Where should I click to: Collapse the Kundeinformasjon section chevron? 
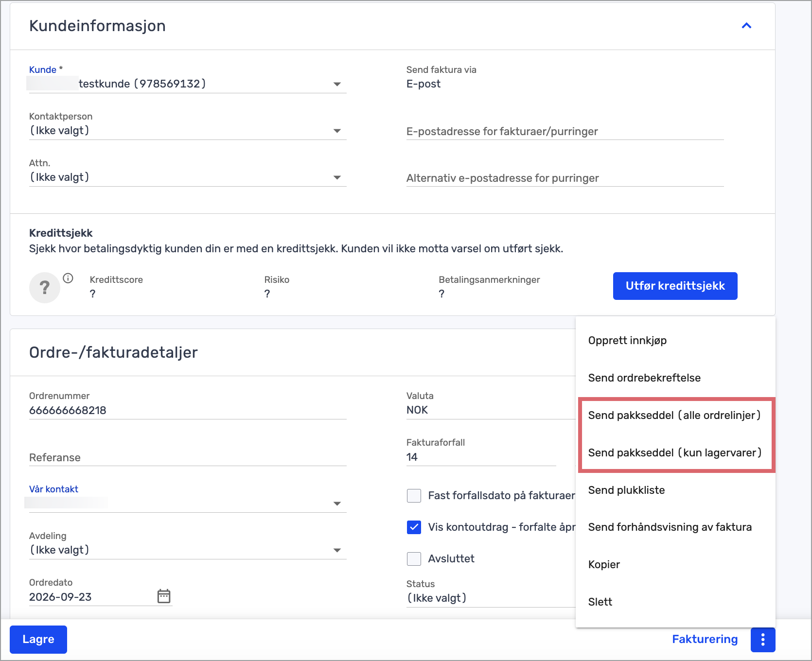pyautogui.click(x=746, y=26)
